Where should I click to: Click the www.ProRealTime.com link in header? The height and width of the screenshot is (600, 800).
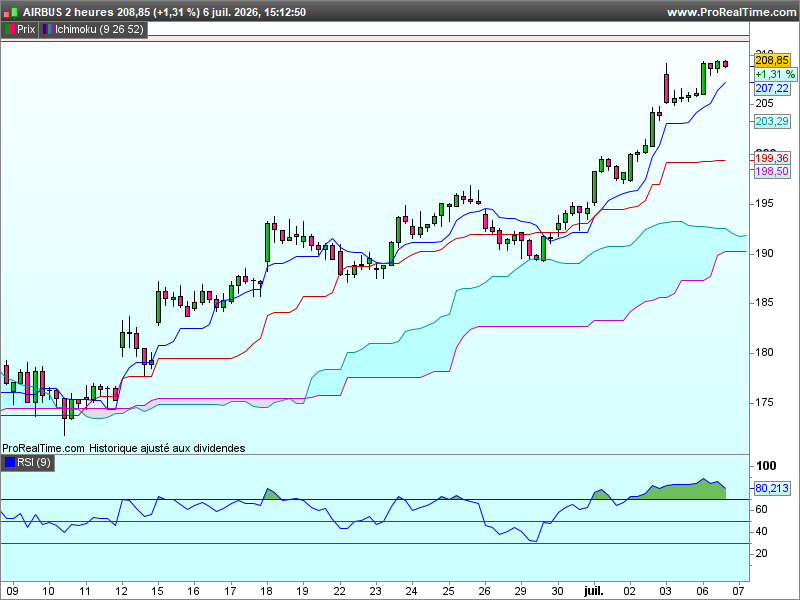click(x=731, y=12)
